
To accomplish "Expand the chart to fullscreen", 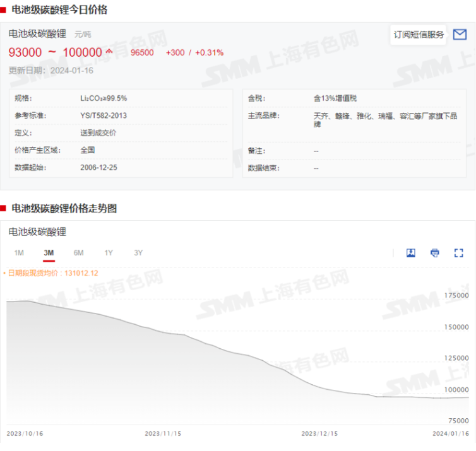I will pyautogui.click(x=459, y=253).
